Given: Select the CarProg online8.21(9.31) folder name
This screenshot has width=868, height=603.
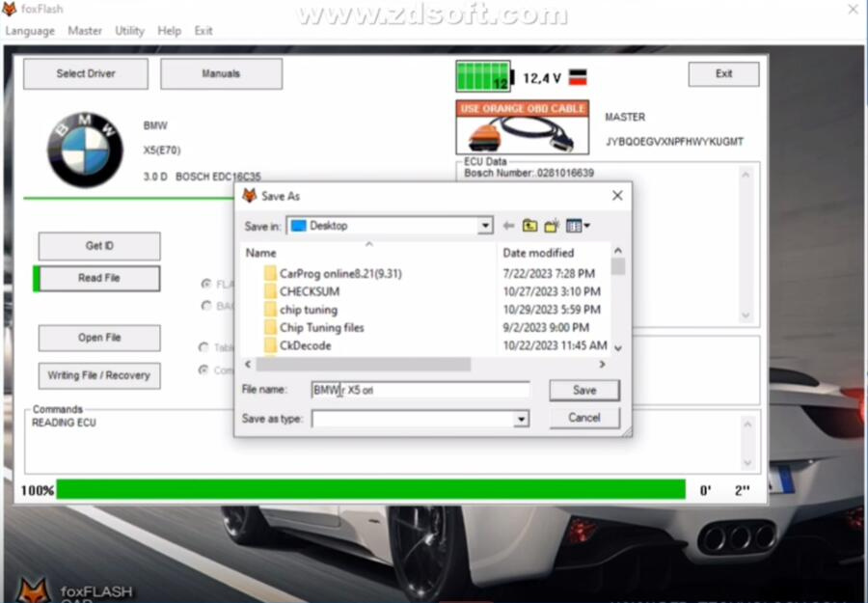Looking at the screenshot, I should (x=340, y=274).
